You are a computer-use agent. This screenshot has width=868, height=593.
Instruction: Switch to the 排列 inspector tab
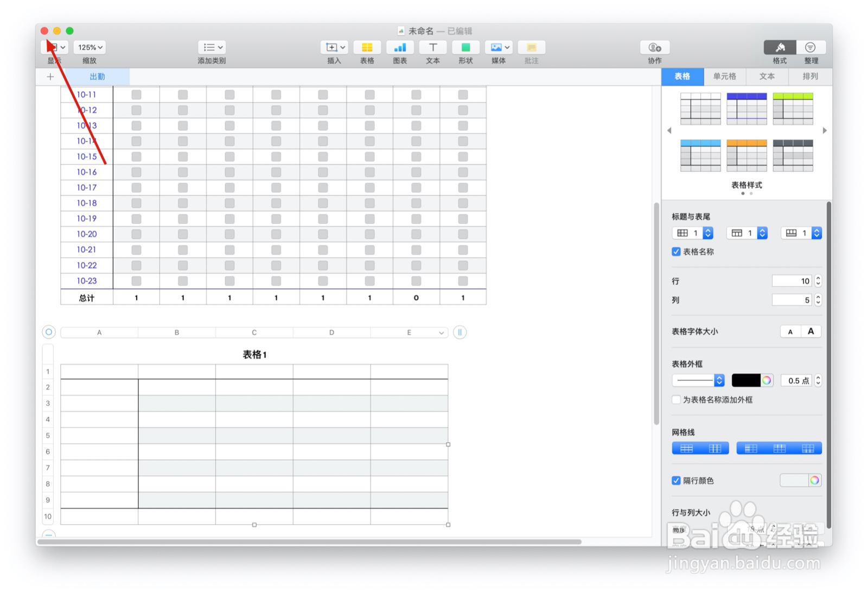coord(810,76)
